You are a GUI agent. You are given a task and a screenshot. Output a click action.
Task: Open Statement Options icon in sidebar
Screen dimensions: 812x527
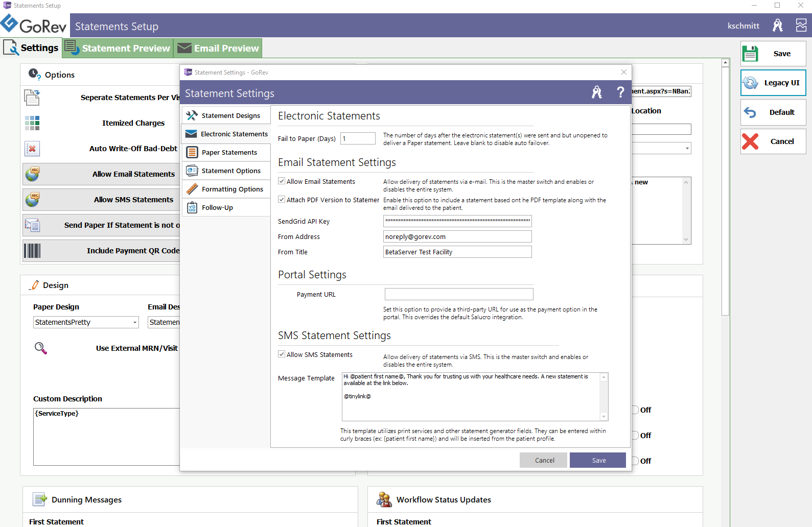192,171
